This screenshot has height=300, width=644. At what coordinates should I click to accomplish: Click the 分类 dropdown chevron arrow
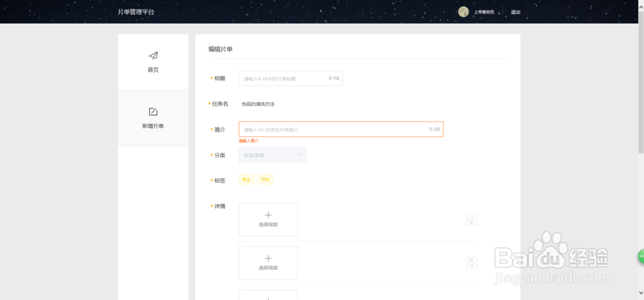(300, 155)
